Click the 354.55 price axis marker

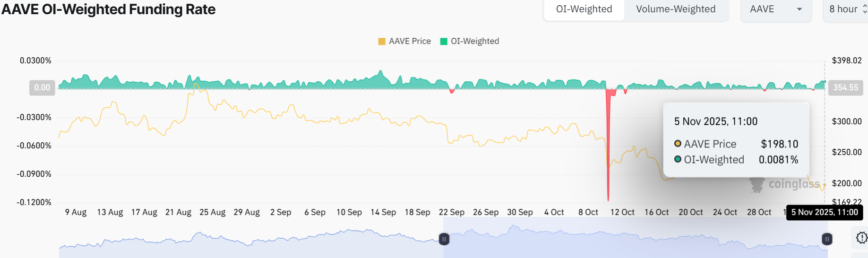[x=845, y=87]
